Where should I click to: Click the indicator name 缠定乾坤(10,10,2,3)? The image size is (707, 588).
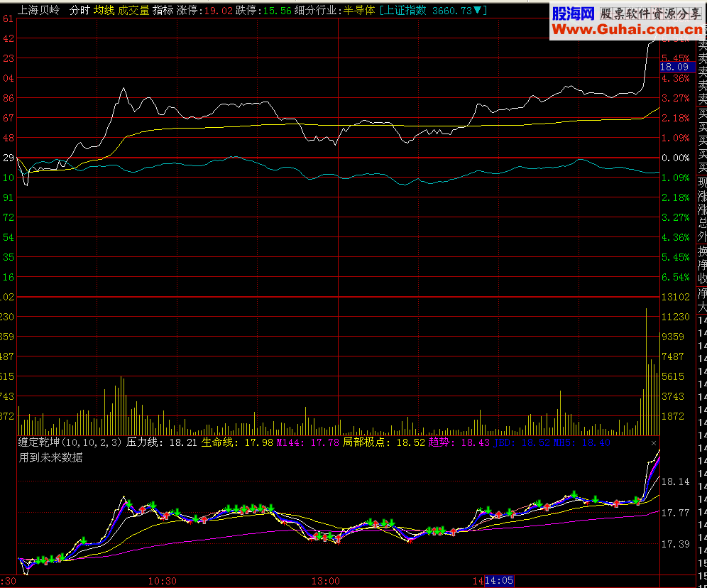click(x=70, y=443)
